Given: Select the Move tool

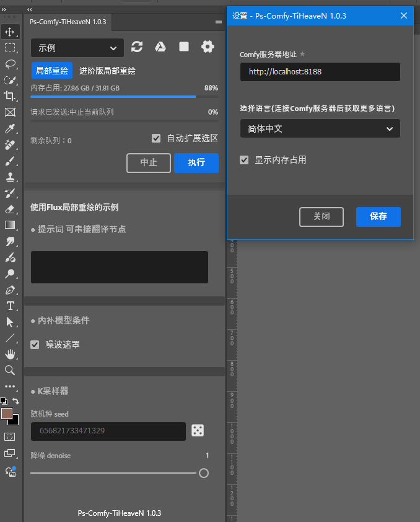Looking at the screenshot, I should click(10, 32).
